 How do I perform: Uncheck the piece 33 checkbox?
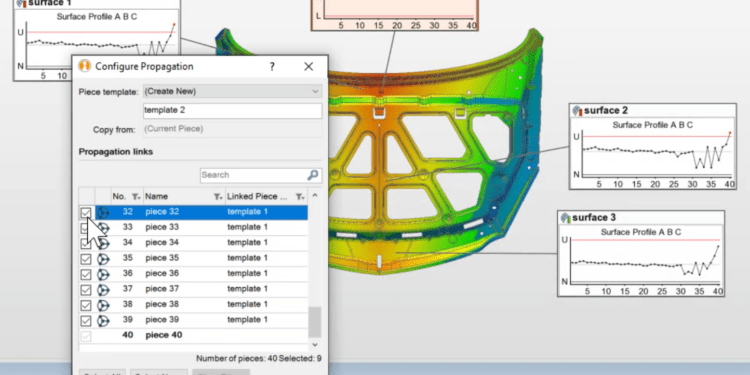(x=86, y=228)
